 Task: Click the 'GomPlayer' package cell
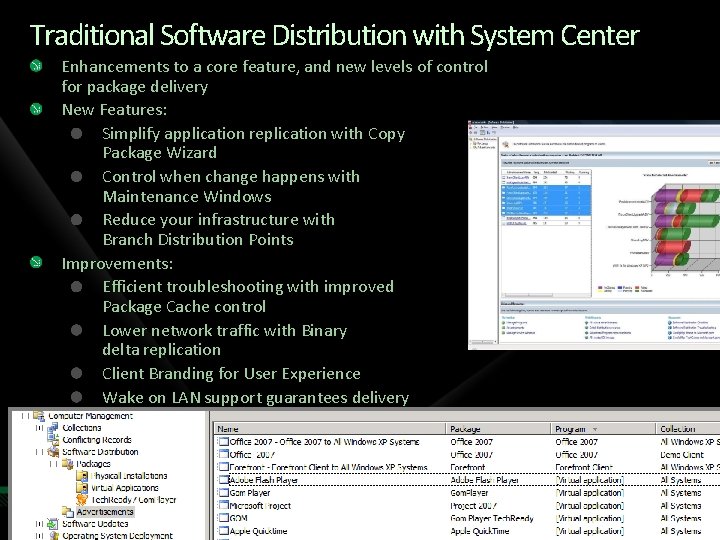pos(469,493)
